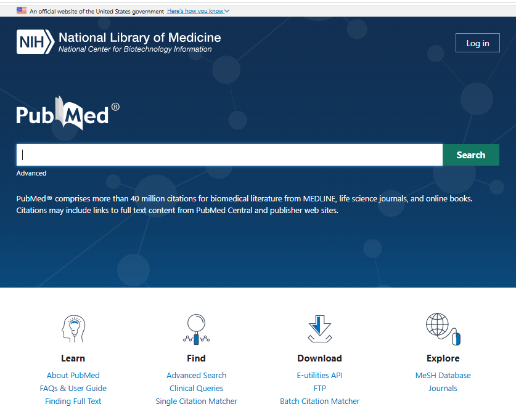Click the PubMed logo
The height and width of the screenshot is (420, 516).
click(68, 113)
